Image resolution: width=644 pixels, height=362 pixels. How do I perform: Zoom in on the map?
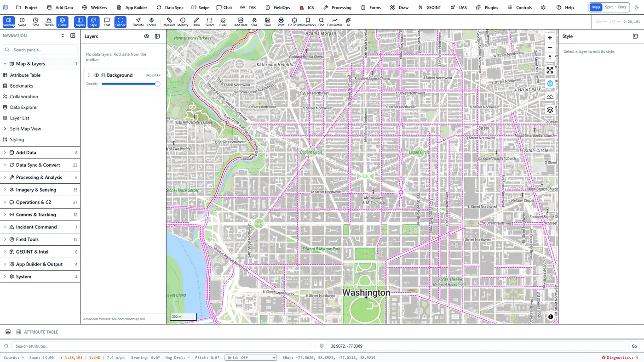[550, 38]
